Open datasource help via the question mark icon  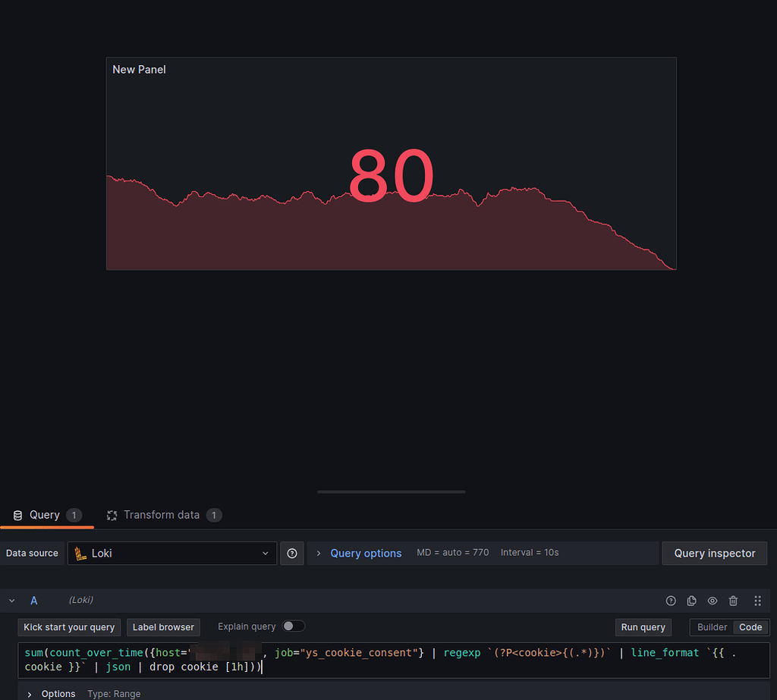point(291,553)
